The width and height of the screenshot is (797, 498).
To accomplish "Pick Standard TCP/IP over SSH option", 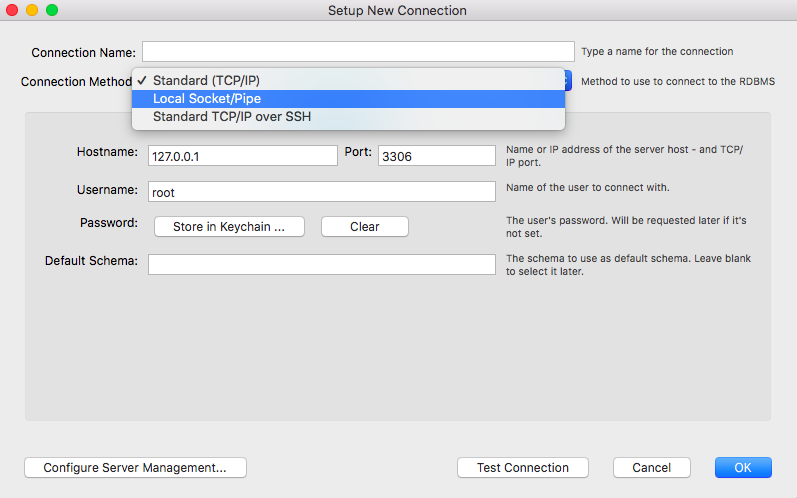I will pos(348,117).
